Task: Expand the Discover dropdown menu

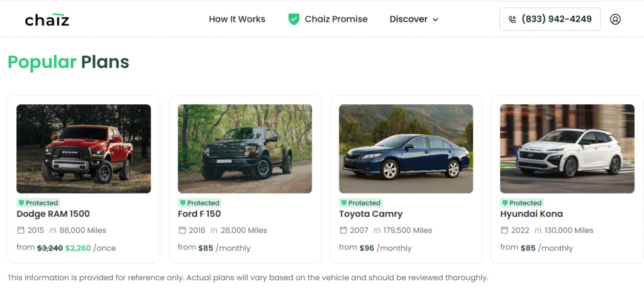Action: [409, 19]
